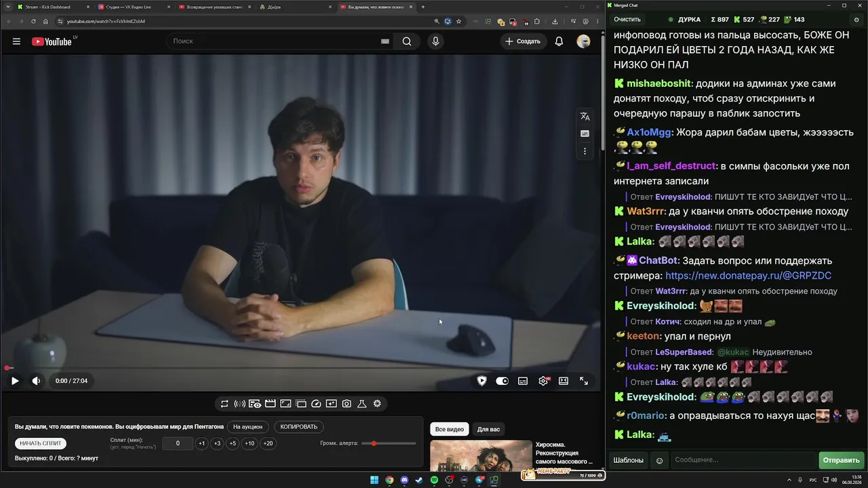The height and width of the screenshot is (488, 868).
Task: Open the 'Шаблоны' templates button
Action: (629, 460)
